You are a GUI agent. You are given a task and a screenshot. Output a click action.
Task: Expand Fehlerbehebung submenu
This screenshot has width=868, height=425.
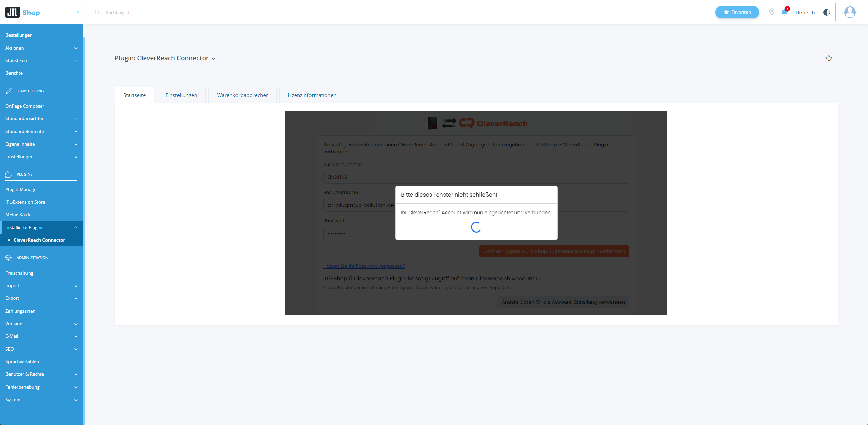click(x=41, y=387)
